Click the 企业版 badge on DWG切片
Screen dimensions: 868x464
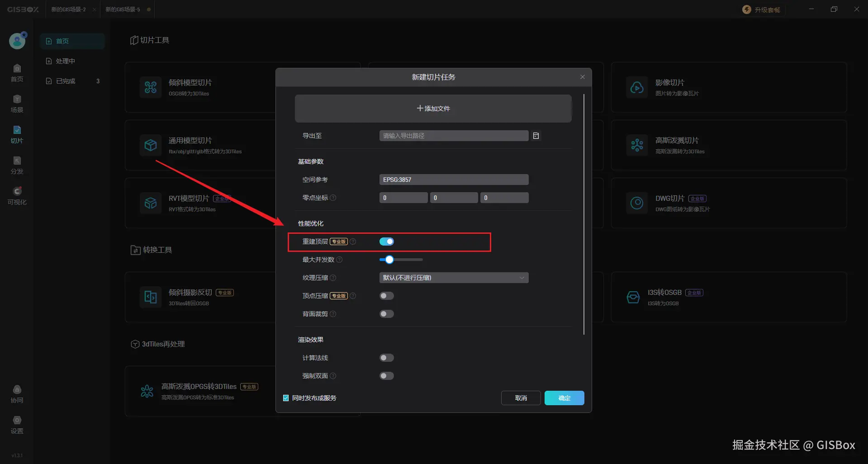click(697, 199)
